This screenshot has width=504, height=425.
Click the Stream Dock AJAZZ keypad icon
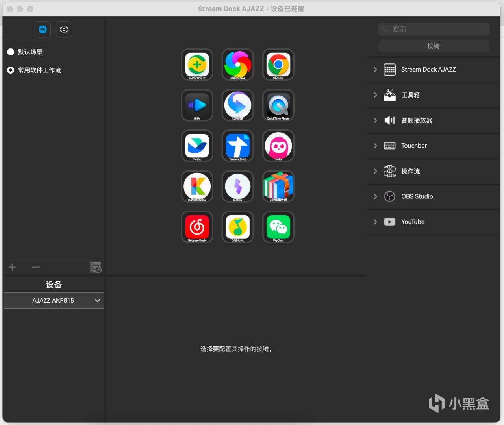pos(389,70)
